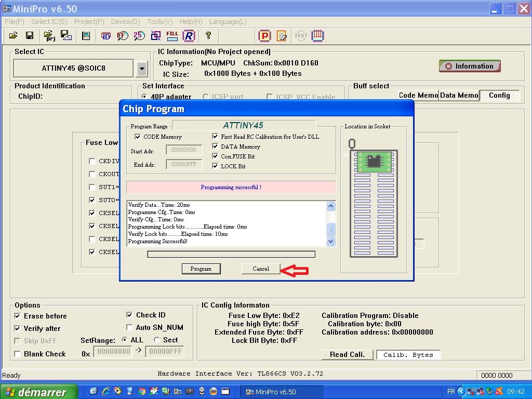This screenshot has height=399, width=532.
Task: Switch to Code Memo buffer tab
Action: [x=418, y=96]
